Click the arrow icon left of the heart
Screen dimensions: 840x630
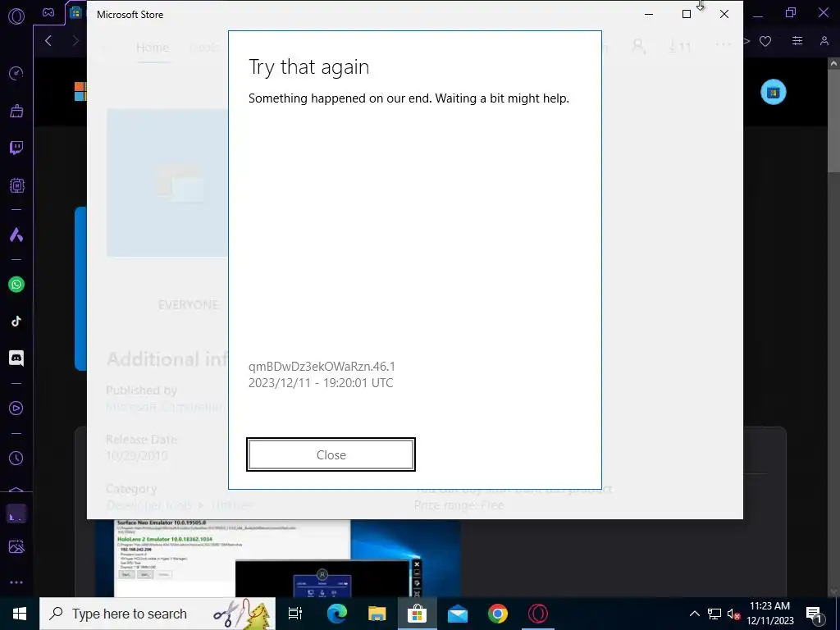[746, 41]
